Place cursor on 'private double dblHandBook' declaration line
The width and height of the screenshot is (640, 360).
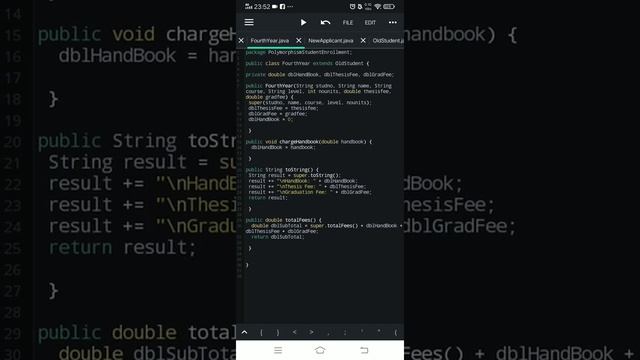tap(320, 75)
